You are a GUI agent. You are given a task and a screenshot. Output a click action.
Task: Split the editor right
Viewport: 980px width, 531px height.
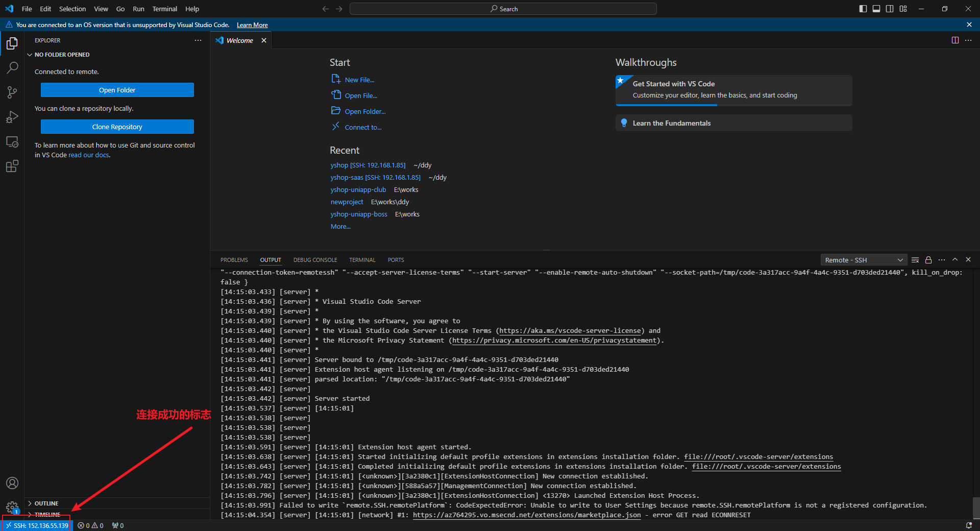pos(955,40)
